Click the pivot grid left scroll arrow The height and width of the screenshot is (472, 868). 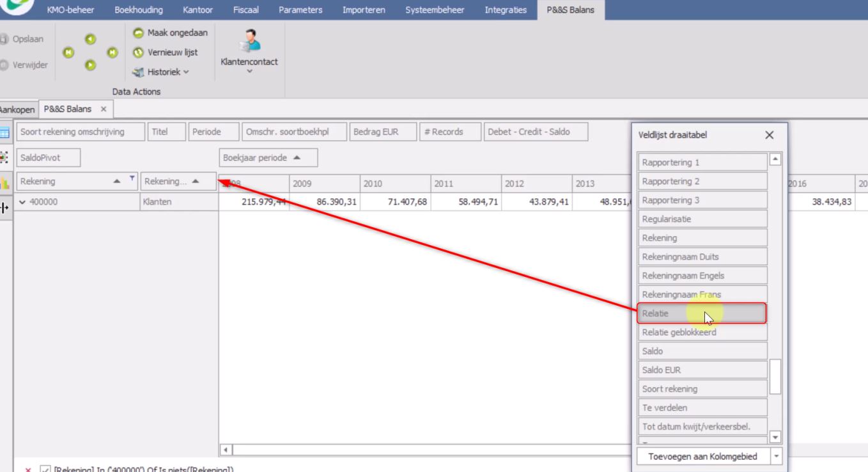[x=224, y=450]
